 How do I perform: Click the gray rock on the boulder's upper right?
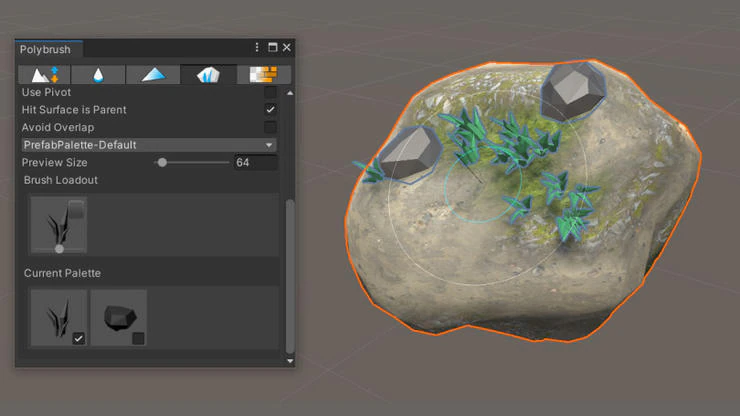pyautogui.click(x=572, y=91)
